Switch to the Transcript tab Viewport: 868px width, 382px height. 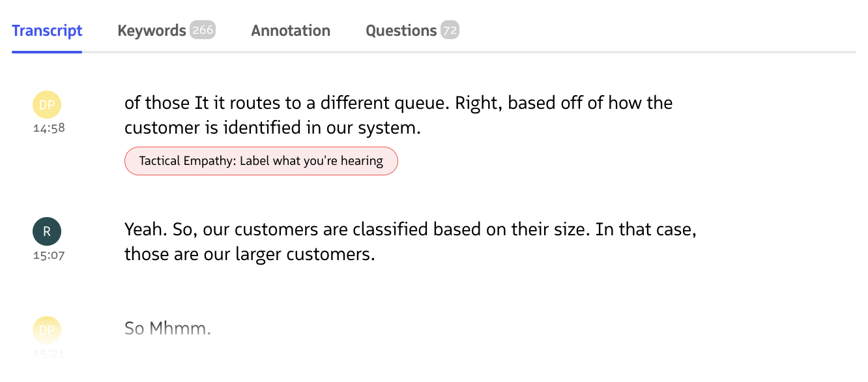[47, 31]
